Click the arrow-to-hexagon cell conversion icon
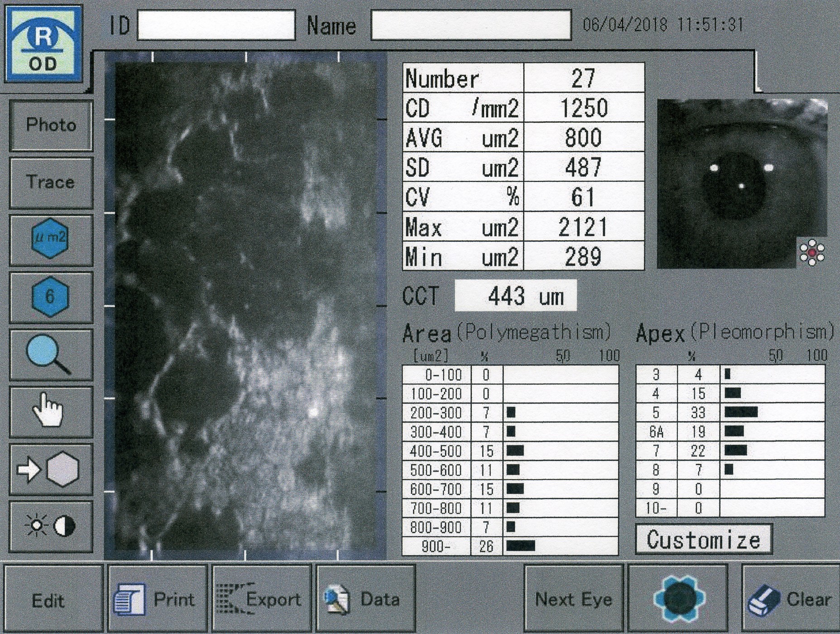This screenshot has width=840, height=634. (x=50, y=470)
